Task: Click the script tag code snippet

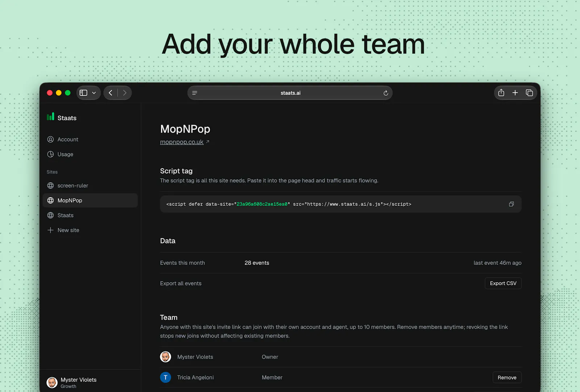Action: pyautogui.click(x=289, y=204)
